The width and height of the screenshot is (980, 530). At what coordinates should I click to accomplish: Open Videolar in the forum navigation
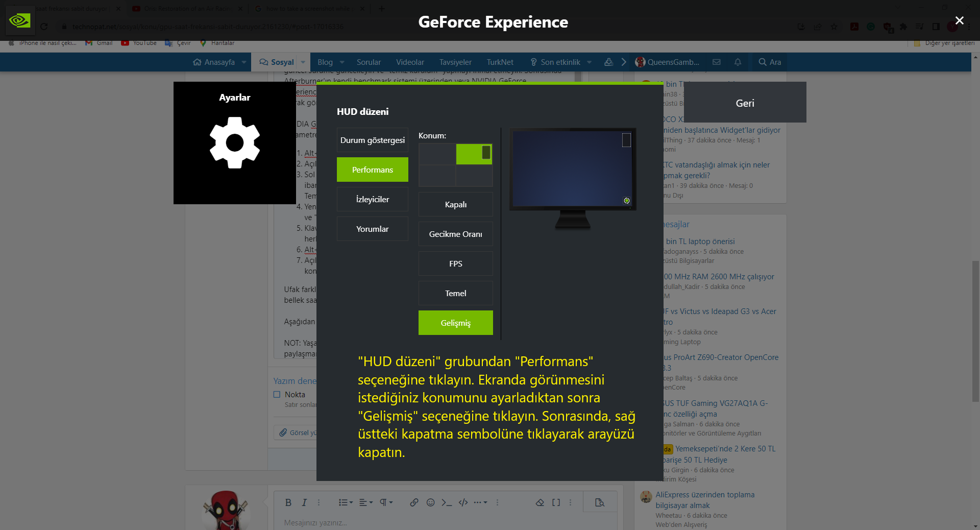410,62
